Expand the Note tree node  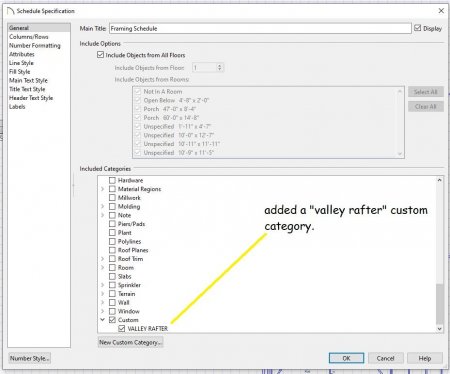click(103, 215)
